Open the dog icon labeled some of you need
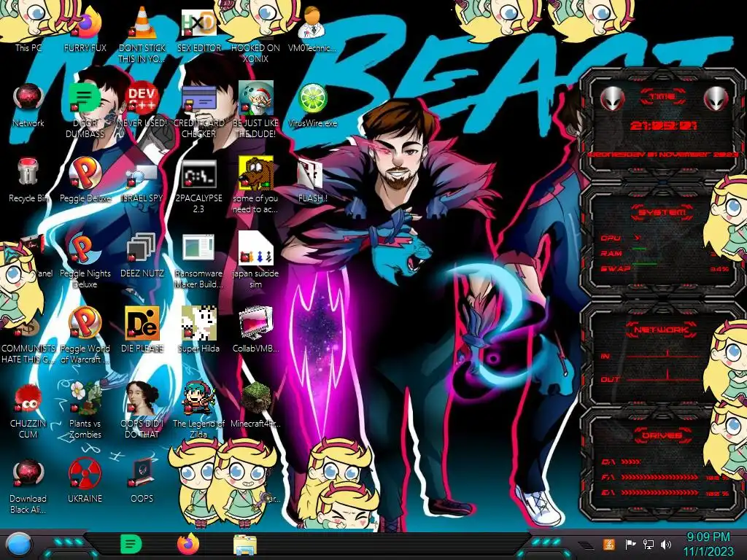This screenshot has width=747, height=560. coord(255,184)
